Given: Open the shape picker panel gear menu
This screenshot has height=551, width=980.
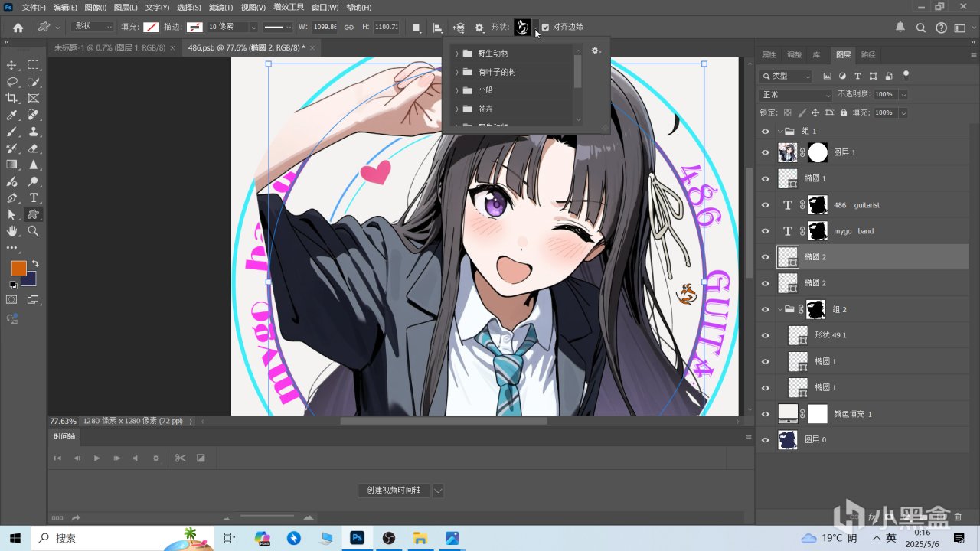Looking at the screenshot, I should point(596,51).
